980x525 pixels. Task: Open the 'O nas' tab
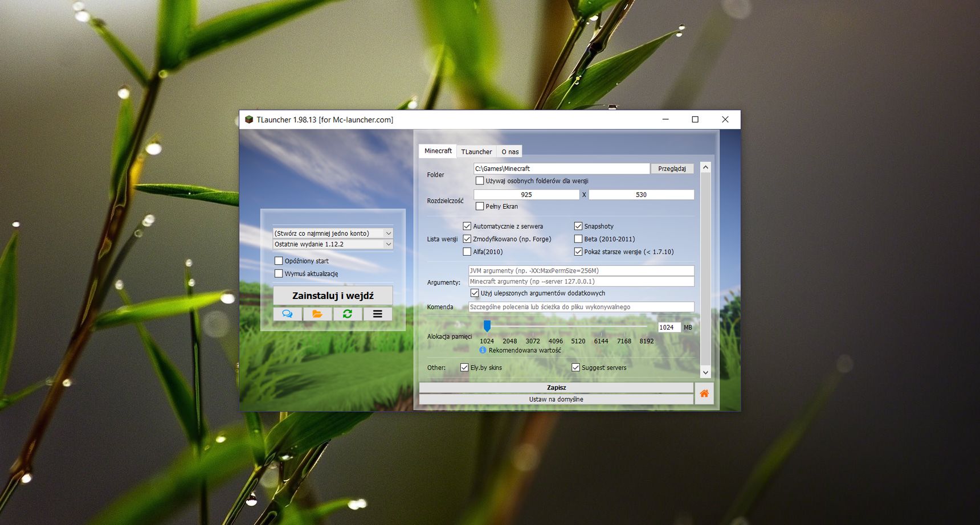click(x=510, y=151)
